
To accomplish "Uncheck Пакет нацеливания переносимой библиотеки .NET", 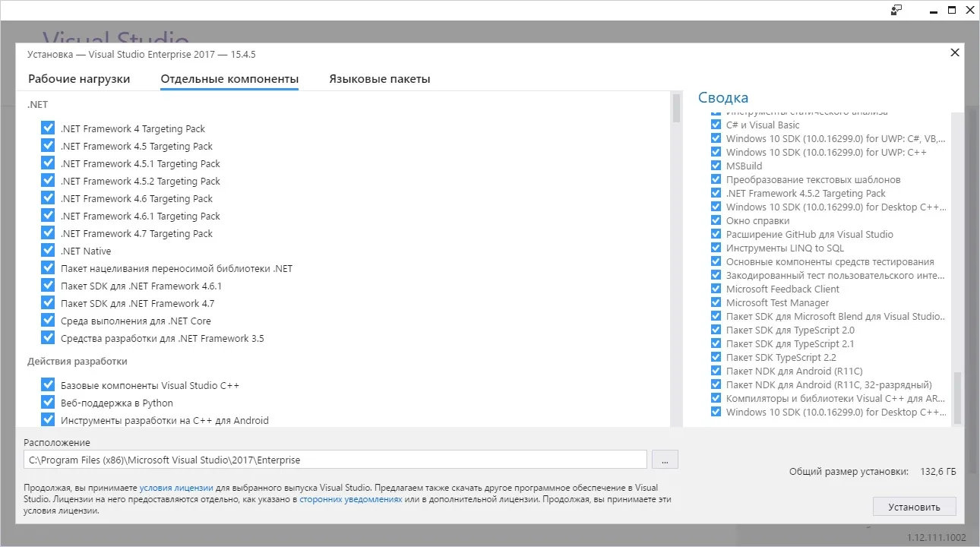I will pos(49,268).
